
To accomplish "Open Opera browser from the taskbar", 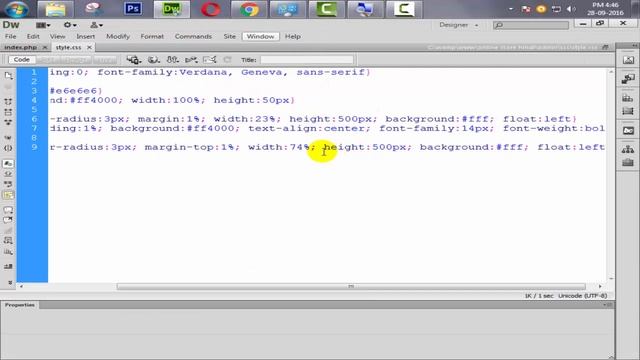I will (x=211, y=9).
